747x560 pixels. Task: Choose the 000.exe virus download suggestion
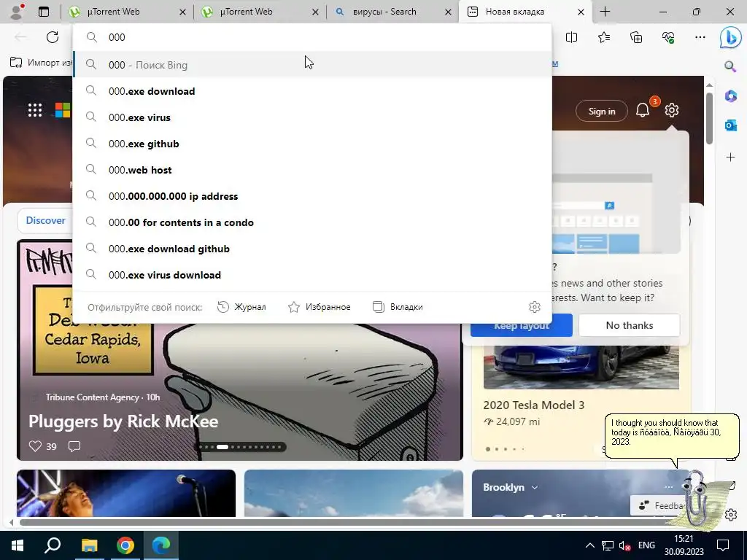tap(312, 274)
